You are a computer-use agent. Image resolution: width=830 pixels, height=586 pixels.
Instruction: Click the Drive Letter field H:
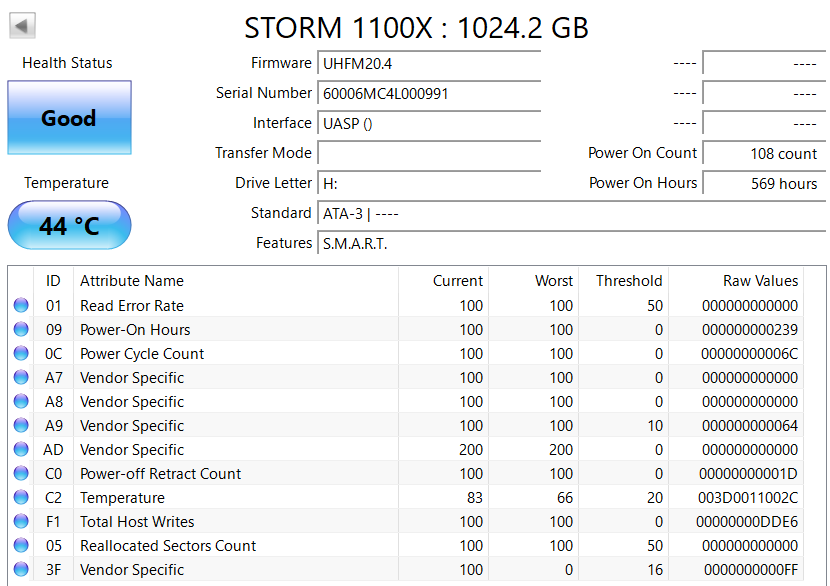tap(429, 184)
